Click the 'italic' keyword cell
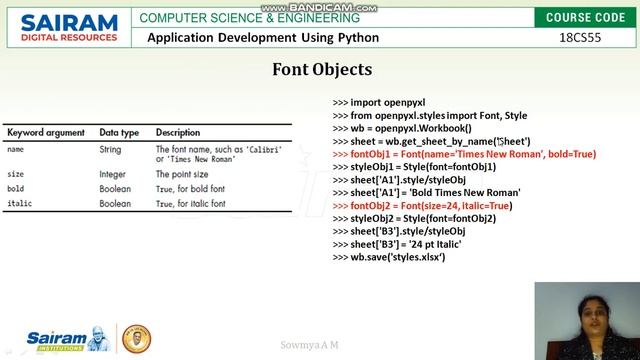The height and width of the screenshot is (360, 640). point(19,203)
